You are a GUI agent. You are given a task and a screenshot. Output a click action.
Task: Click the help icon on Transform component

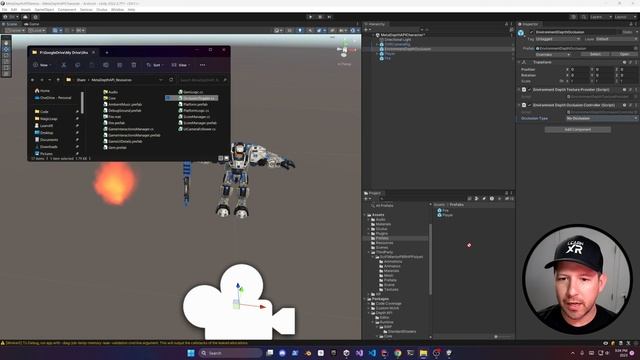(624, 62)
